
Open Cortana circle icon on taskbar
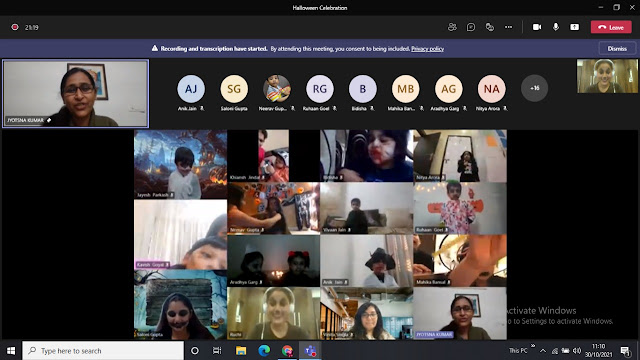195,351
